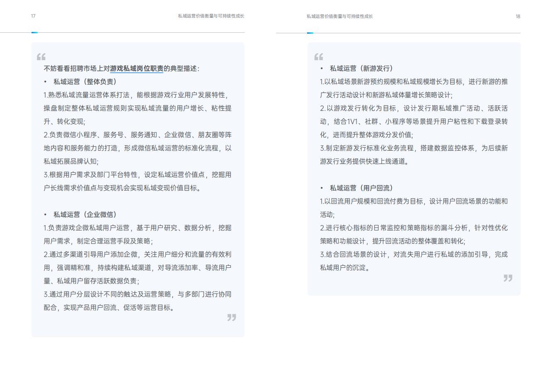The width and height of the screenshot is (552, 392).
Task: Click line starting 2.进行核心指标的日常监控
Action: point(414,228)
